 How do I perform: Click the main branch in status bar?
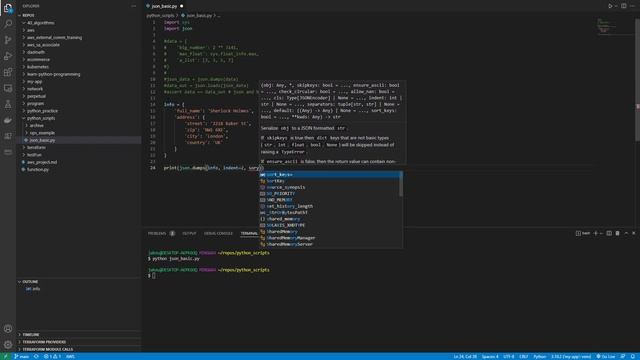point(21,356)
